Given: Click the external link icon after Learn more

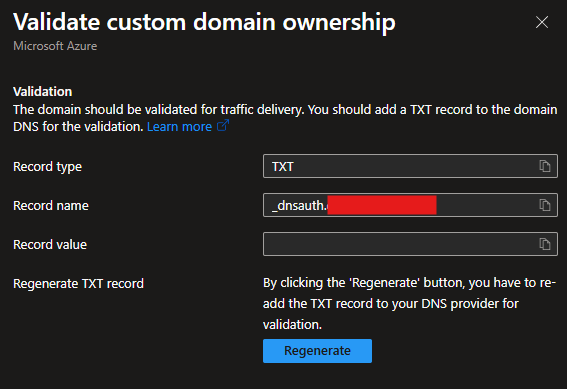Looking at the screenshot, I should pos(223,125).
